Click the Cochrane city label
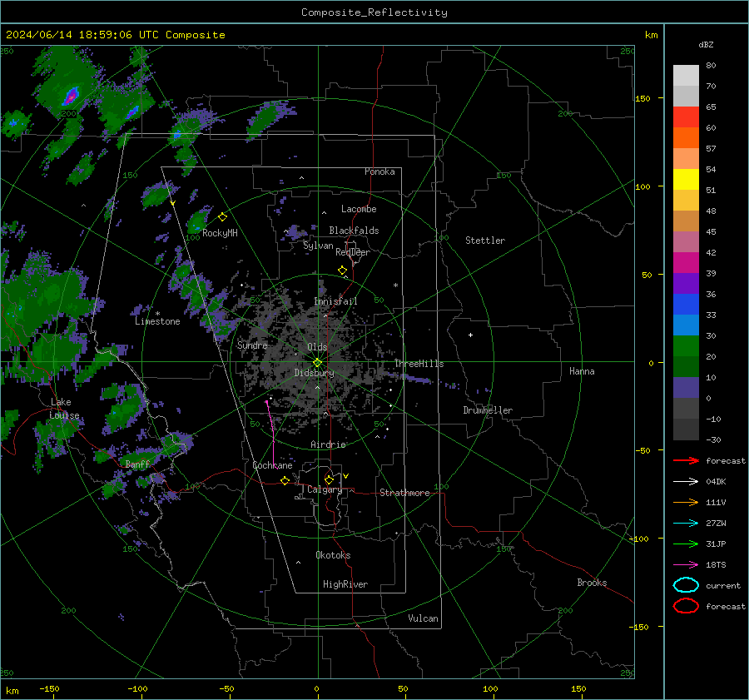This screenshot has height=700, width=749. click(x=272, y=465)
